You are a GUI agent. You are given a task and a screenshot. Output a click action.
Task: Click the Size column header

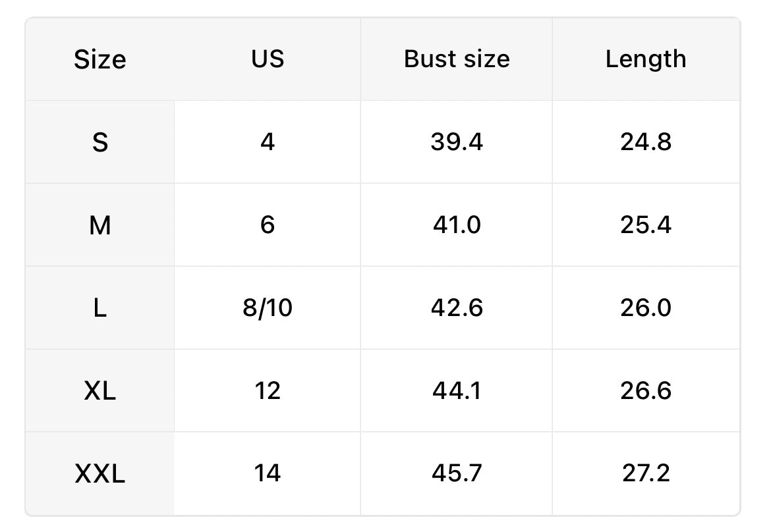(100, 59)
